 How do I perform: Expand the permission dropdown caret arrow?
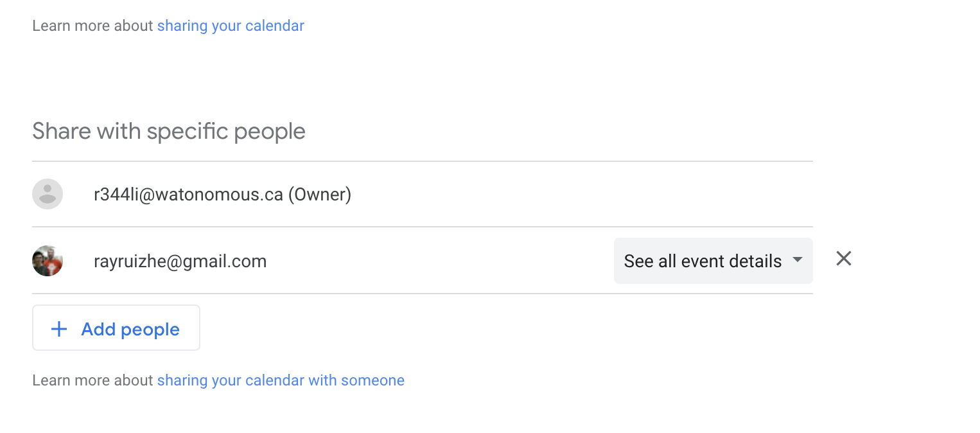click(x=798, y=260)
